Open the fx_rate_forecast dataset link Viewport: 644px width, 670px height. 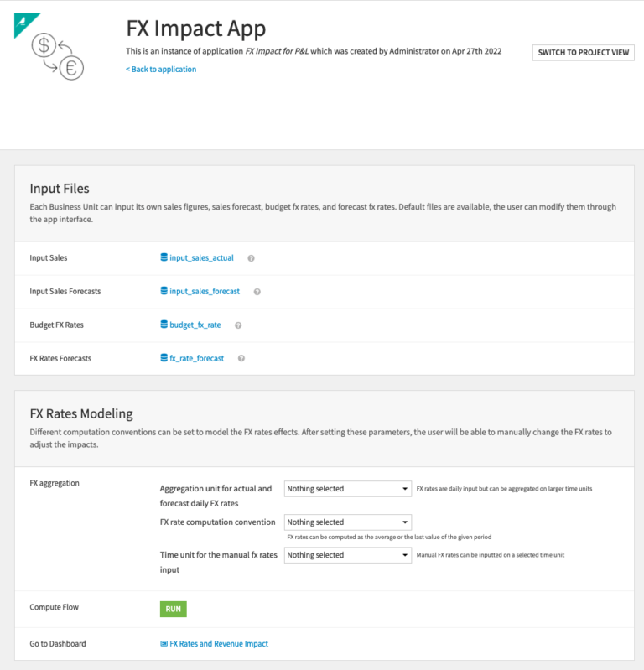[x=196, y=358]
